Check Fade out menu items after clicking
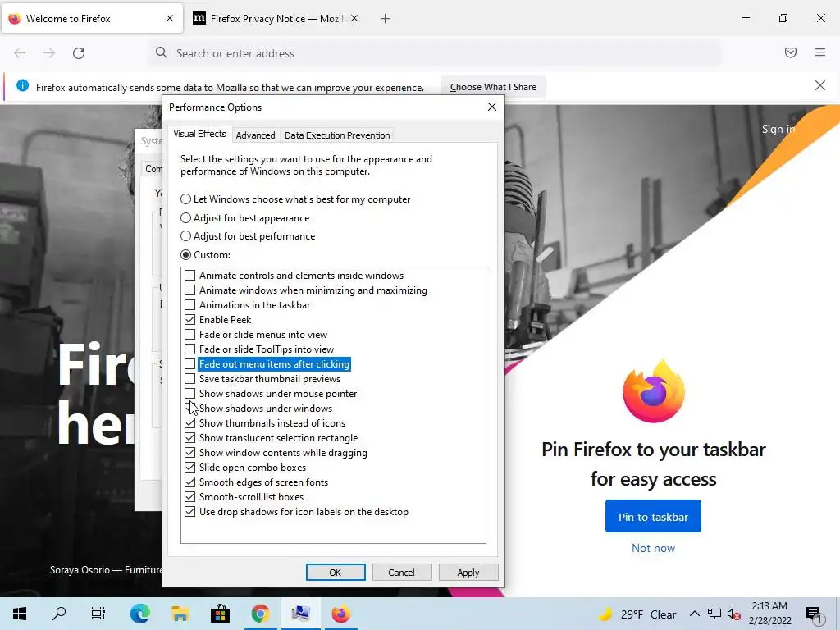This screenshot has height=630, width=840. pyautogui.click(x=189, y=363)
